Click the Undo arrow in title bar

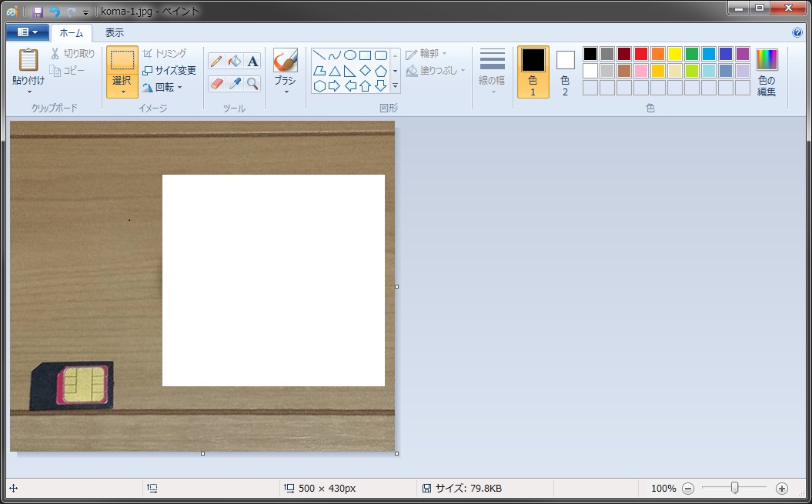(54, 12)
